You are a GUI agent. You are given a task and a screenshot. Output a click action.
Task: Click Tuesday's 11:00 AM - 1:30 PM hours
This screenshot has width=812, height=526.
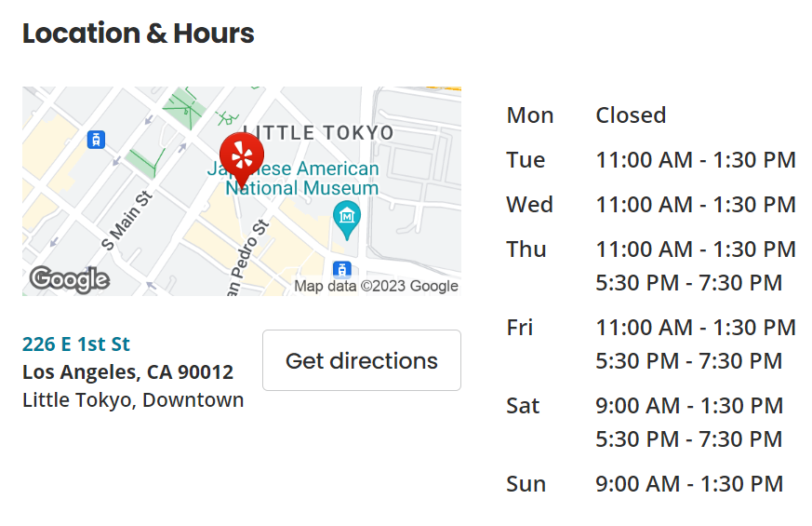point(696,160)
